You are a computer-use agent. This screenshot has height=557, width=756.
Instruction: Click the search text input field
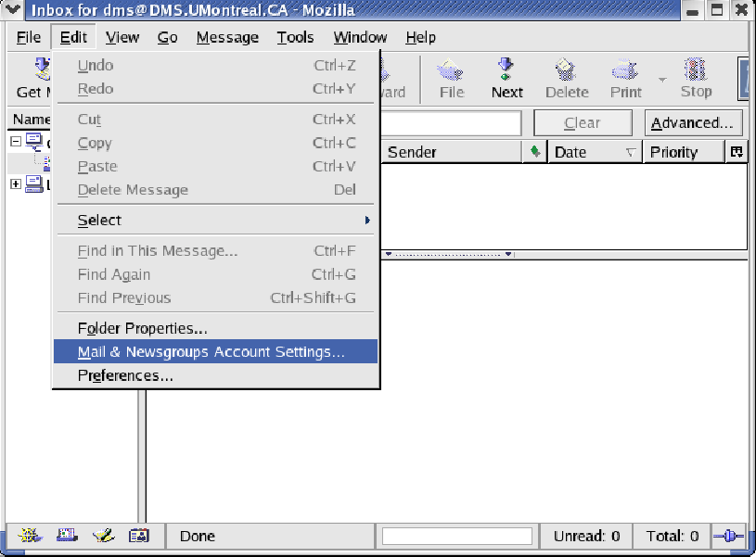point(451,123)
